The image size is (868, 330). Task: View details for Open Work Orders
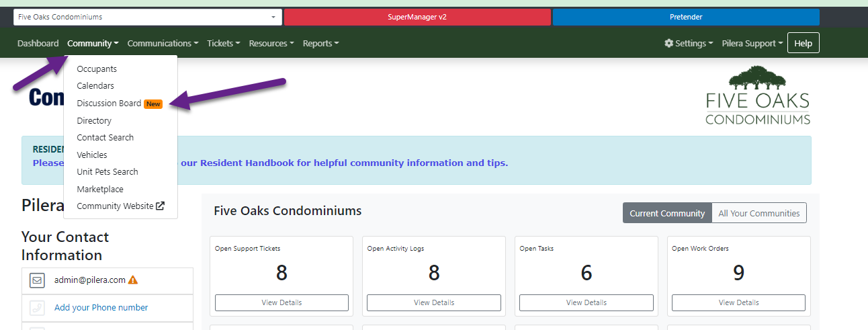click(738, 302)
